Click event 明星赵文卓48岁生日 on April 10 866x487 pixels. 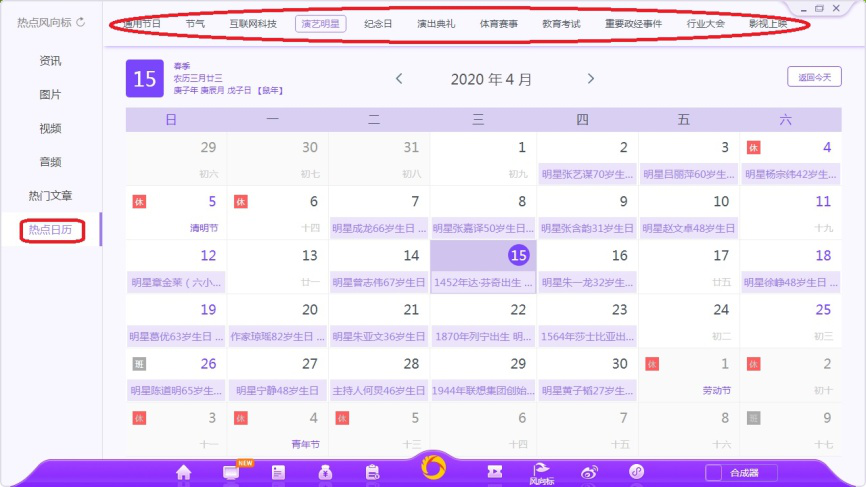click(689, 229)
